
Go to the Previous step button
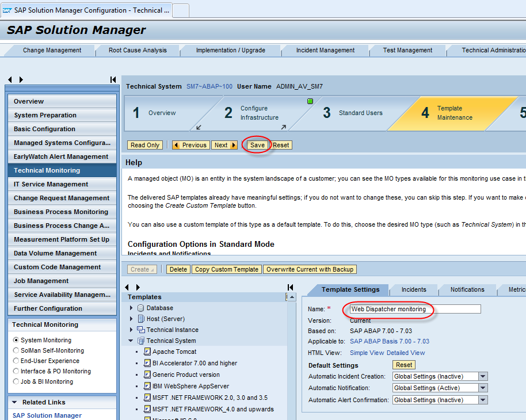tap(191, 145)
